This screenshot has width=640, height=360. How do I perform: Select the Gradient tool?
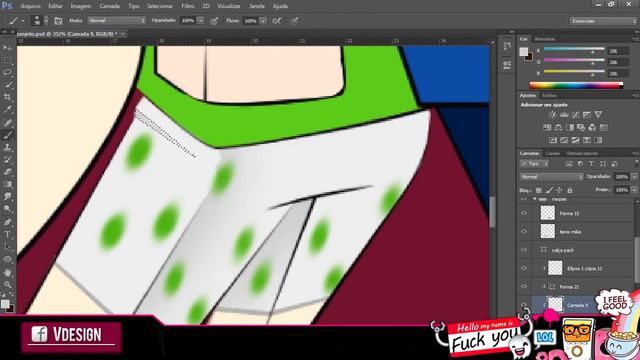[7, 184]
